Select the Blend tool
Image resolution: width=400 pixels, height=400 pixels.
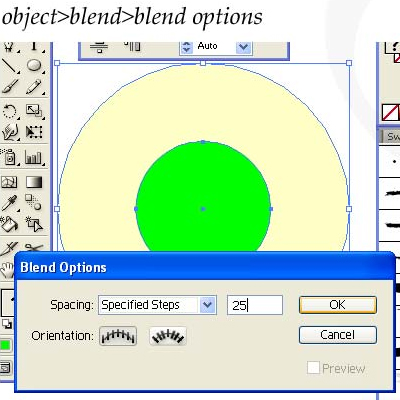(34, 202)
